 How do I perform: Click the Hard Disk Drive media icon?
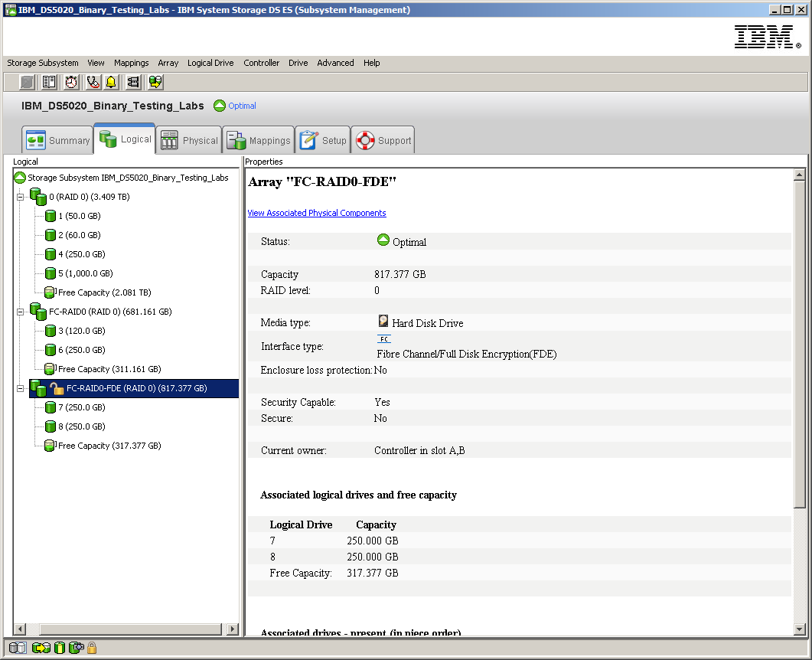383,321
